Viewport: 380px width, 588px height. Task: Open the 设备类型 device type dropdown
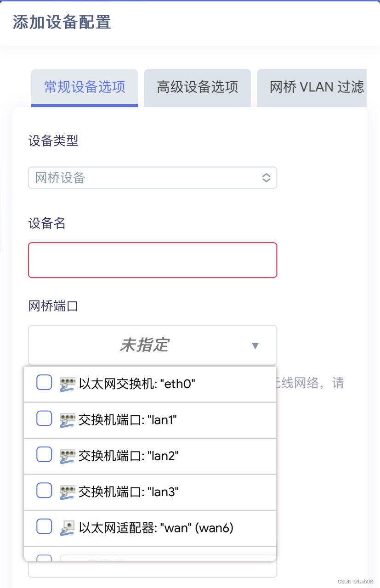click(152, 178)
